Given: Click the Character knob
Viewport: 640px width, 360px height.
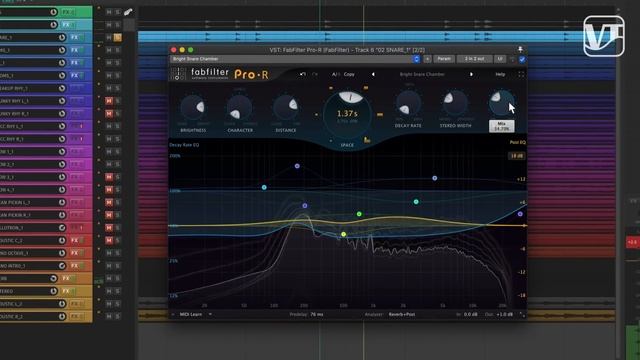Looking at the screenshot, I should coord(240,108).
